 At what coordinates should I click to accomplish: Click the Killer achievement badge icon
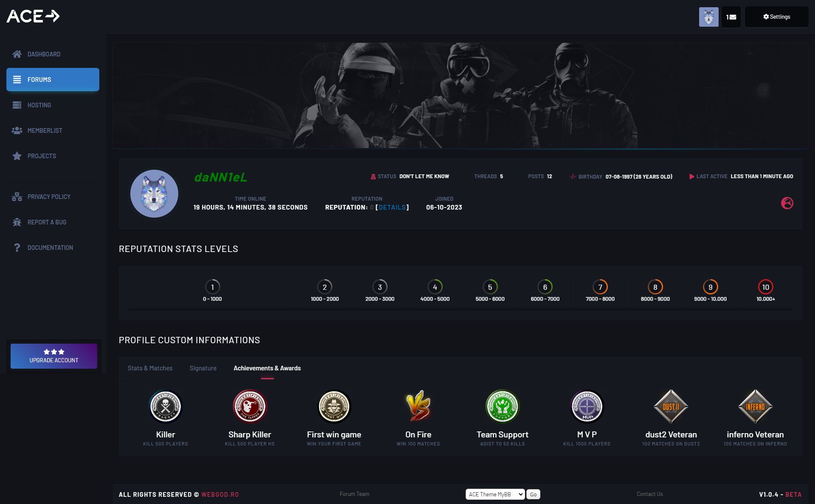pos(166,406)
